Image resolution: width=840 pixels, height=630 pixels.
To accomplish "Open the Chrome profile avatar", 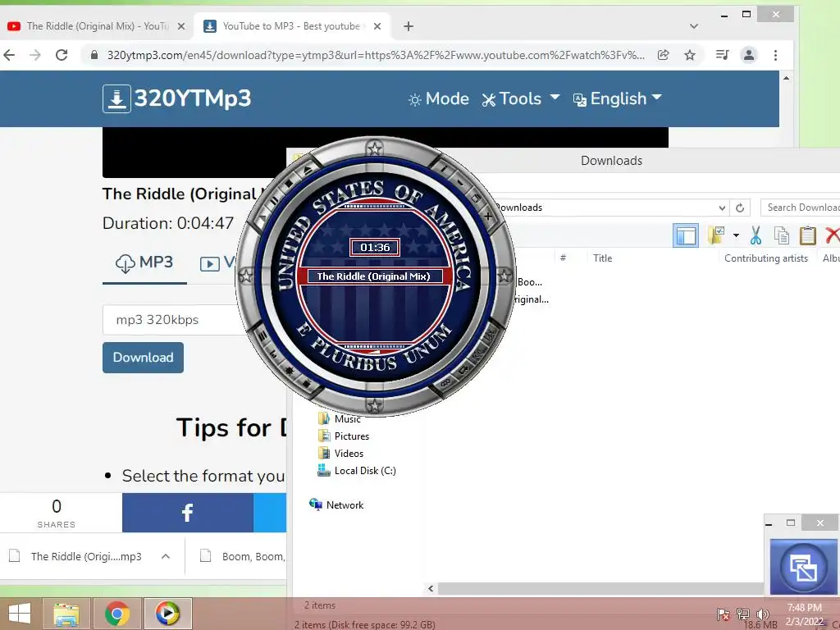I will point(749,55).
